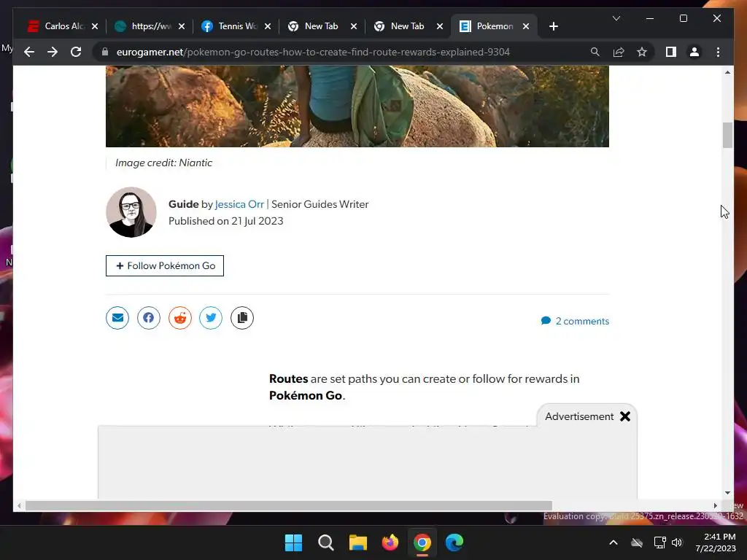This screenshot has width=747, height=560.
Task: Open File Explorer from taskbar
Action: point(357,542)
